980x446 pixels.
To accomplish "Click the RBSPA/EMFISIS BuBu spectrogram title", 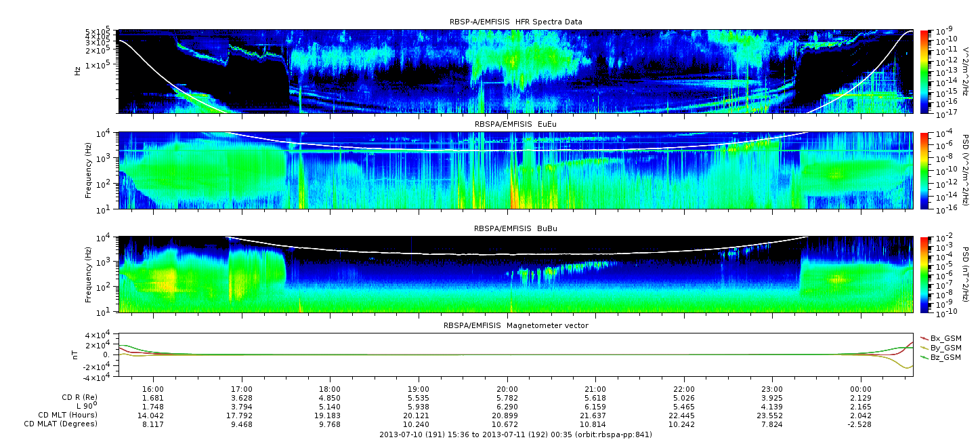I will pos(515,230).
